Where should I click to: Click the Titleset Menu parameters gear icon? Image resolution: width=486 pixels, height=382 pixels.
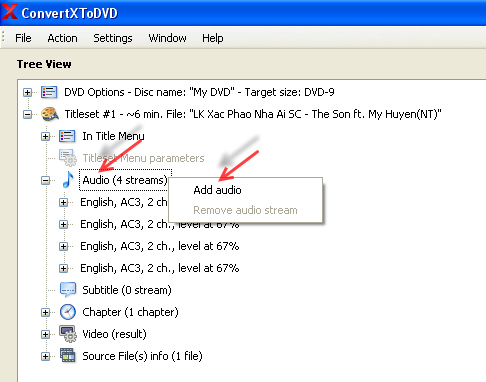point(68,158)
